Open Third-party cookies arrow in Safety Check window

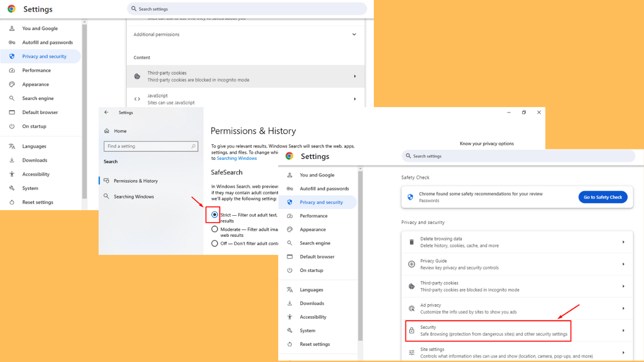pos(623,286)
